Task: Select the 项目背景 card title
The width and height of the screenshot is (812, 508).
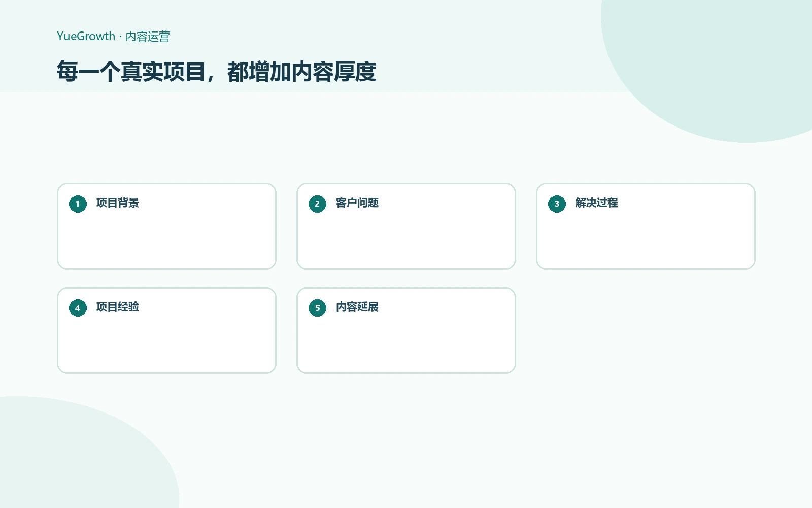Action: click(x=118, y=203)
